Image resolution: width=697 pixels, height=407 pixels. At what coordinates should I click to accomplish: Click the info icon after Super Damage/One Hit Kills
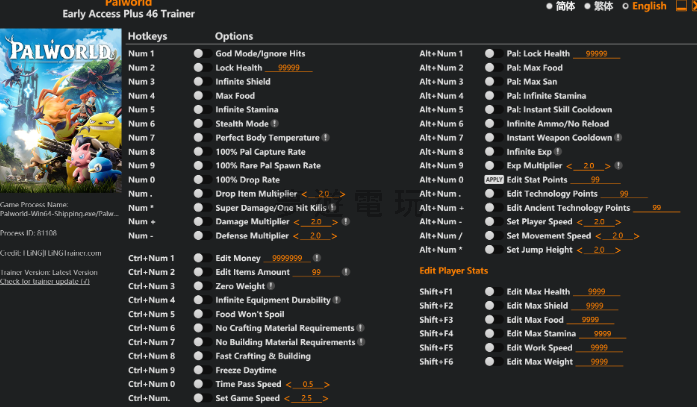332,207
